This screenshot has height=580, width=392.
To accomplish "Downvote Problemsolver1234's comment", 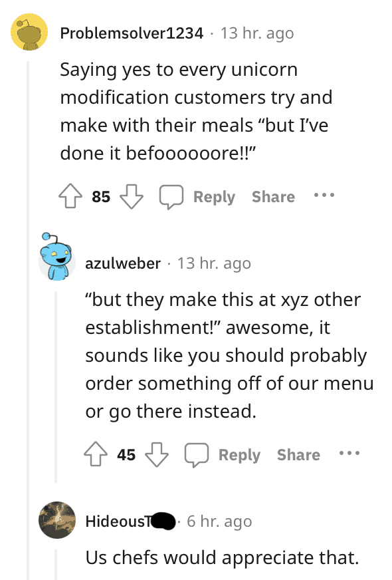I will (132, 196).
